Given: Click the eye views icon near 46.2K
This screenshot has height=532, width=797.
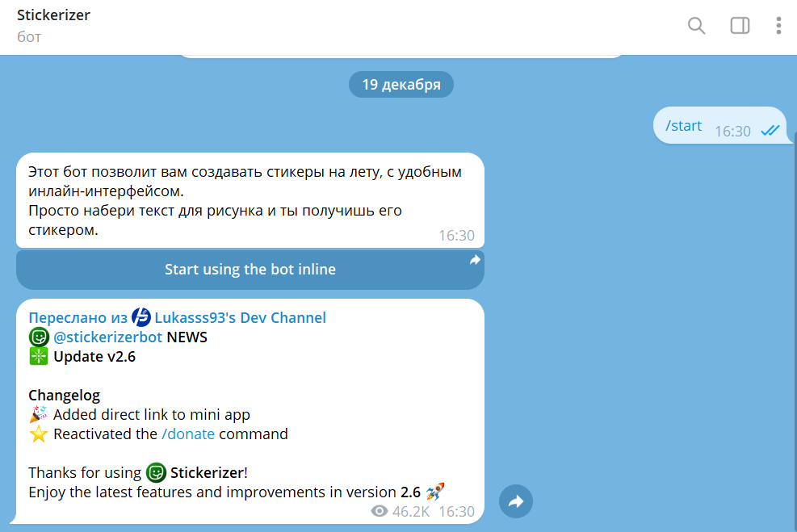Looking at the screenshot, I should [379, 511].
